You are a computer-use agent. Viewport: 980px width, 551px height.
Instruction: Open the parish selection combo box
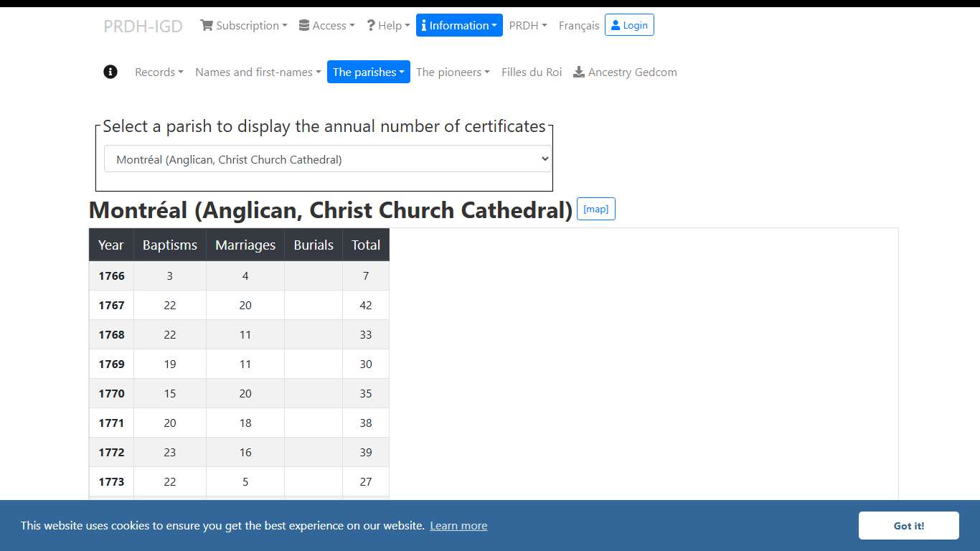326,159
